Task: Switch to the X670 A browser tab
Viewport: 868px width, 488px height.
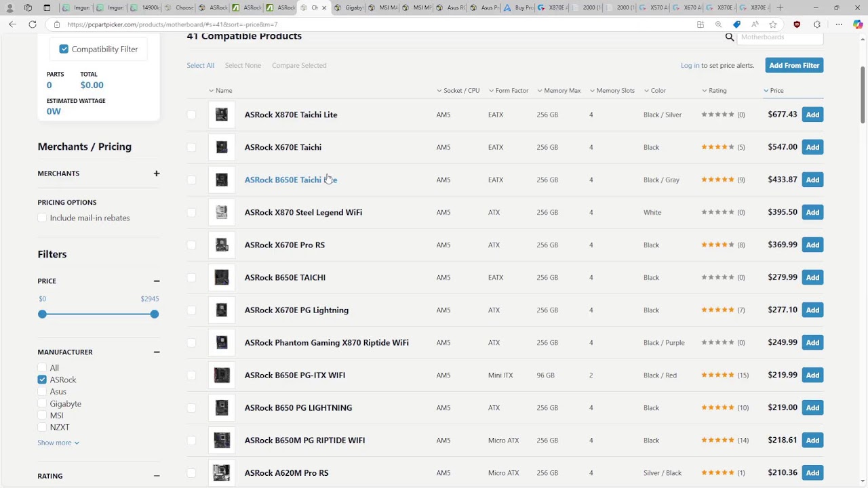Action: click(x=688, y=7)
